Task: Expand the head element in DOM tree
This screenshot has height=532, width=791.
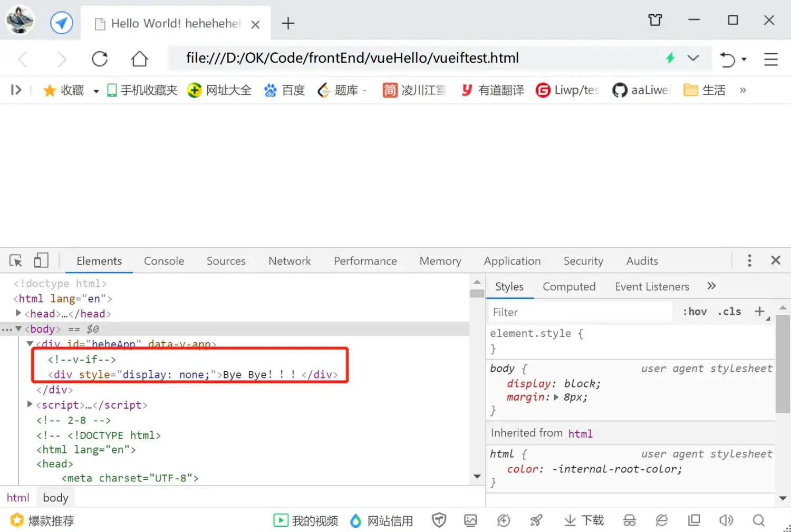Action: (x=18, y=313)
